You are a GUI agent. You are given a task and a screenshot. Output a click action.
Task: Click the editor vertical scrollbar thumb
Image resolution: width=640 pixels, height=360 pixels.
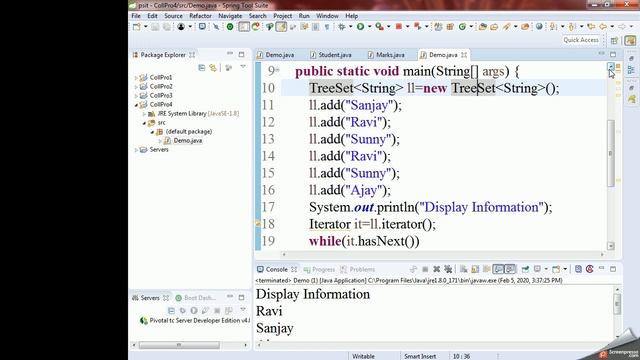[611, 153]
